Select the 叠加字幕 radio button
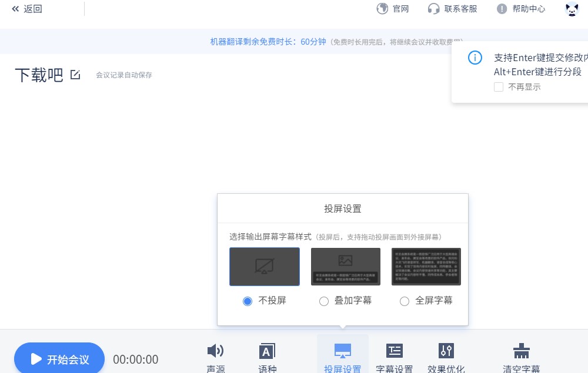 click(324, 301)
